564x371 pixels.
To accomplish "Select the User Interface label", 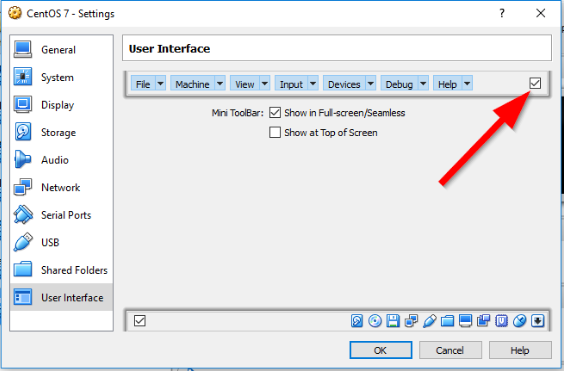I will (x=72, y=298).
